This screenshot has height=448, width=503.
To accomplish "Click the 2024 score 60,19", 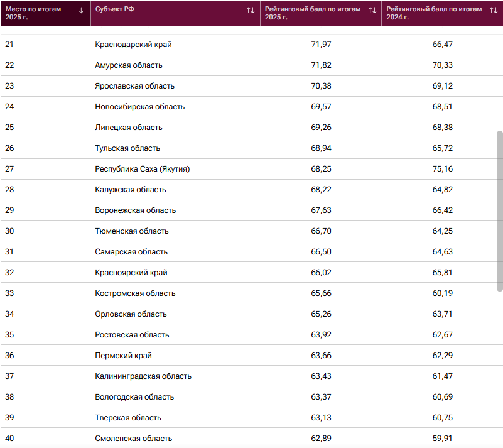I will 442,293.
